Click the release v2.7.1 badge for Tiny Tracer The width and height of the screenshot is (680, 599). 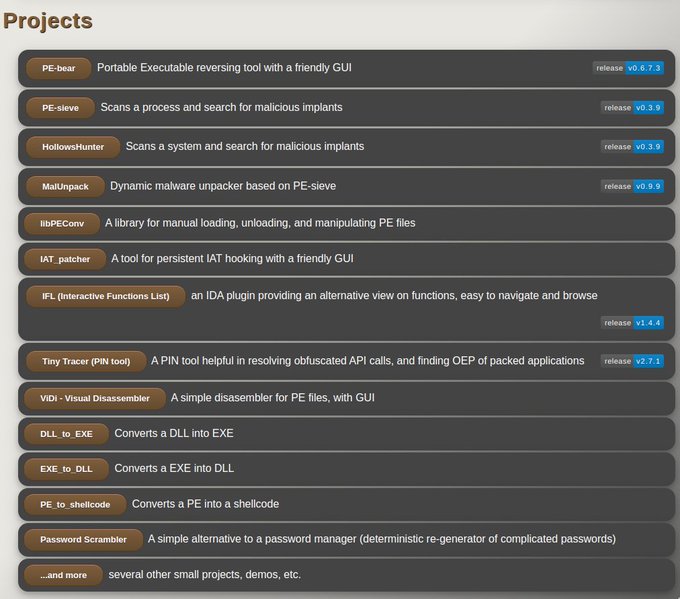tap(632, 361)
